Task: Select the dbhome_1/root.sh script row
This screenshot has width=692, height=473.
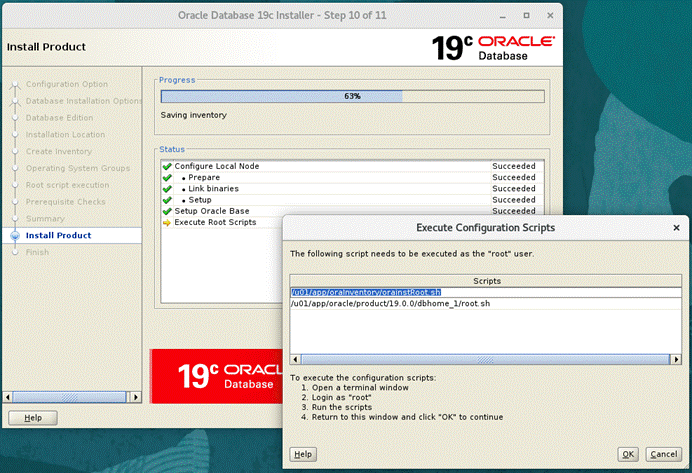Action: click(x=485, y=304)
